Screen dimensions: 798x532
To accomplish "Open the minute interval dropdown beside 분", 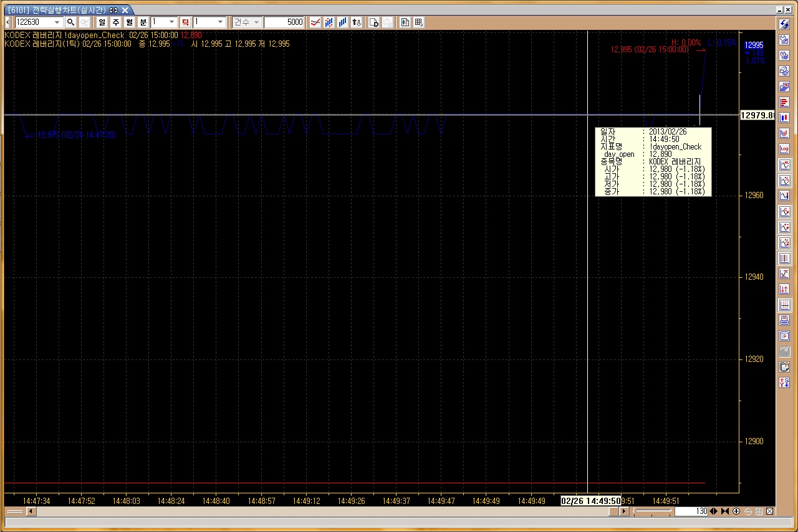I will [x=173, y=22].
